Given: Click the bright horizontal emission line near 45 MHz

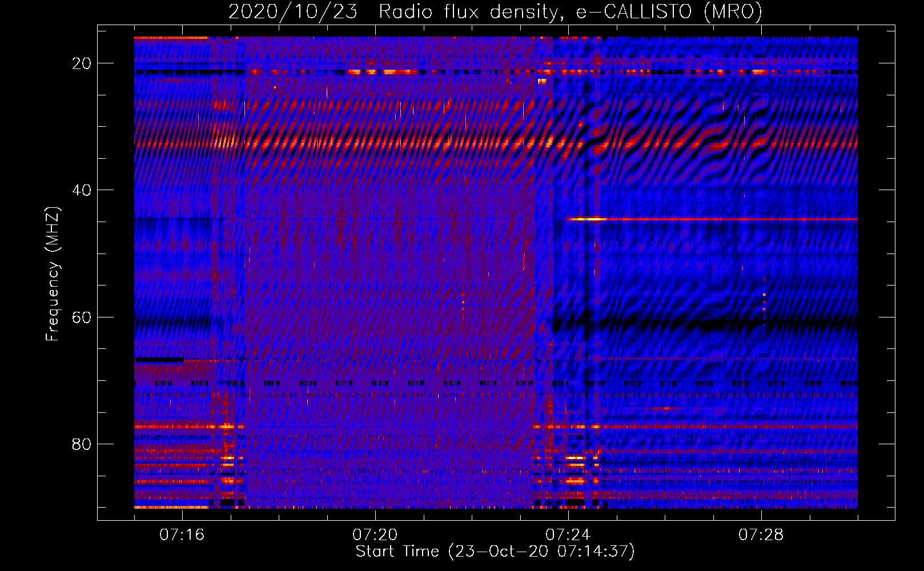Looking at the screenshot, I should click(712, 219).
